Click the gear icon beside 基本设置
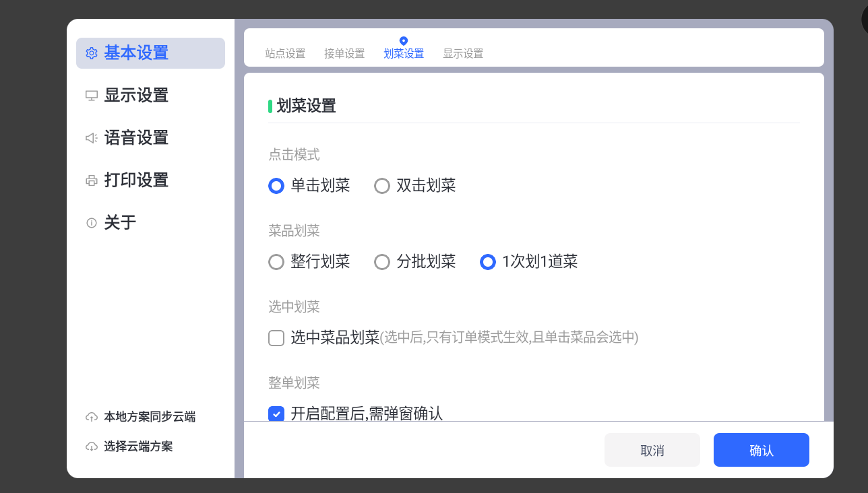The width and height of the screenshot is (868, 493). coord(92,53)
